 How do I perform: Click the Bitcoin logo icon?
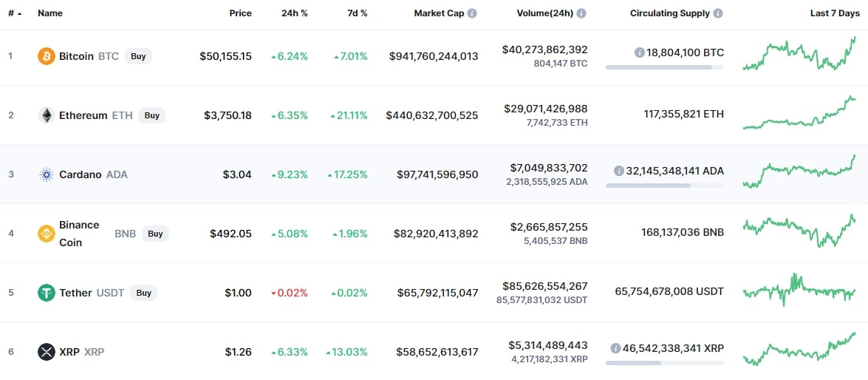coord(47,56)
